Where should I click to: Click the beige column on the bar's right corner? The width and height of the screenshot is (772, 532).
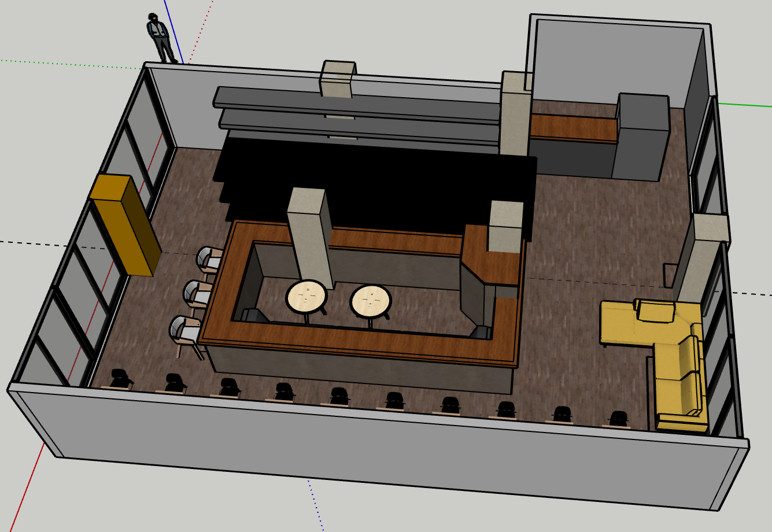pyautogui.click(x=506, y=227)
